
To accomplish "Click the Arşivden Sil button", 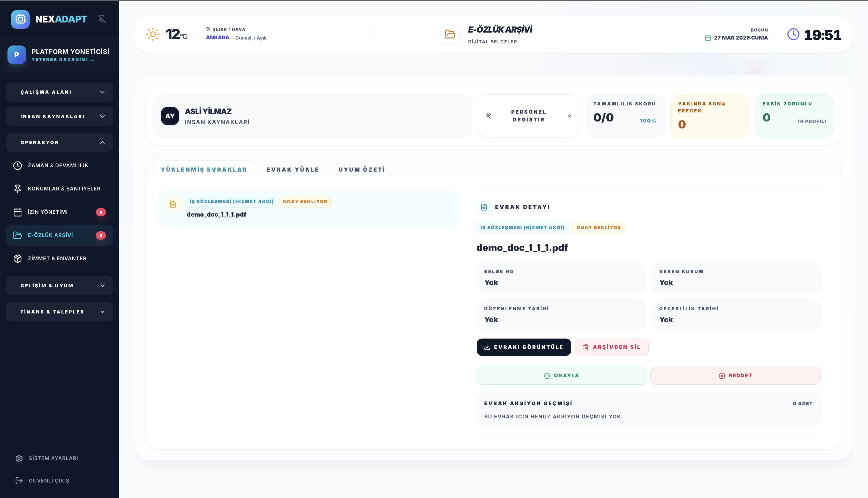I will (x=611, y=347).
